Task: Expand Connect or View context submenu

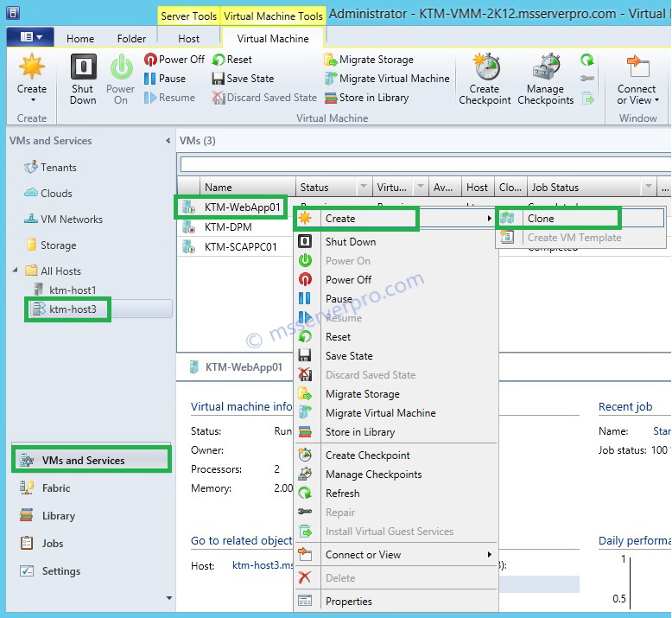Action: (395, 555)
